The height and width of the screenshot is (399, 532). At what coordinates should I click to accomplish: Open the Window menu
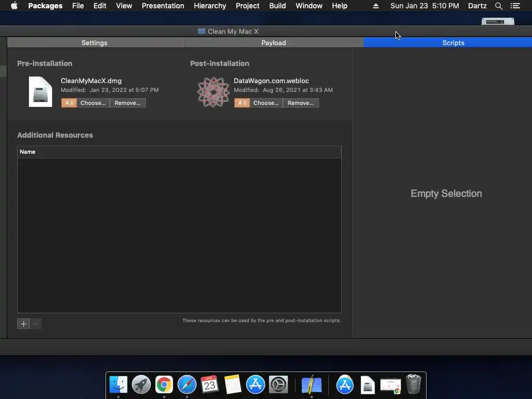coord(309,6)
